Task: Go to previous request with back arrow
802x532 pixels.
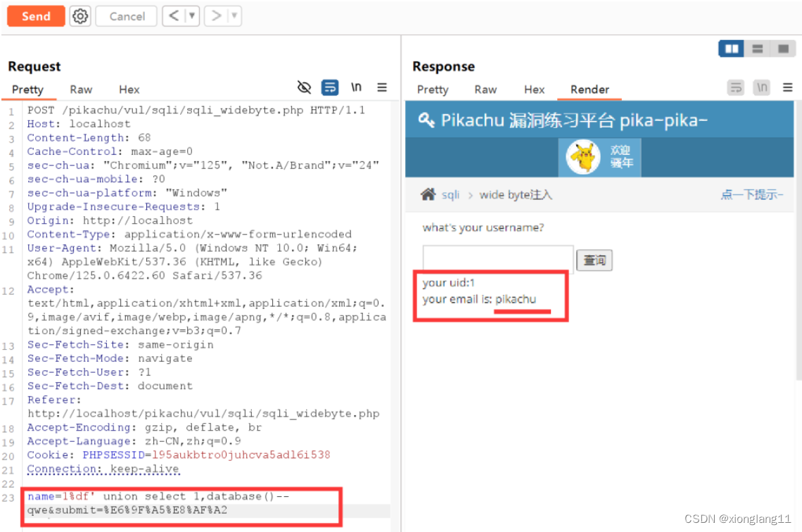Action: coord(174,16)
